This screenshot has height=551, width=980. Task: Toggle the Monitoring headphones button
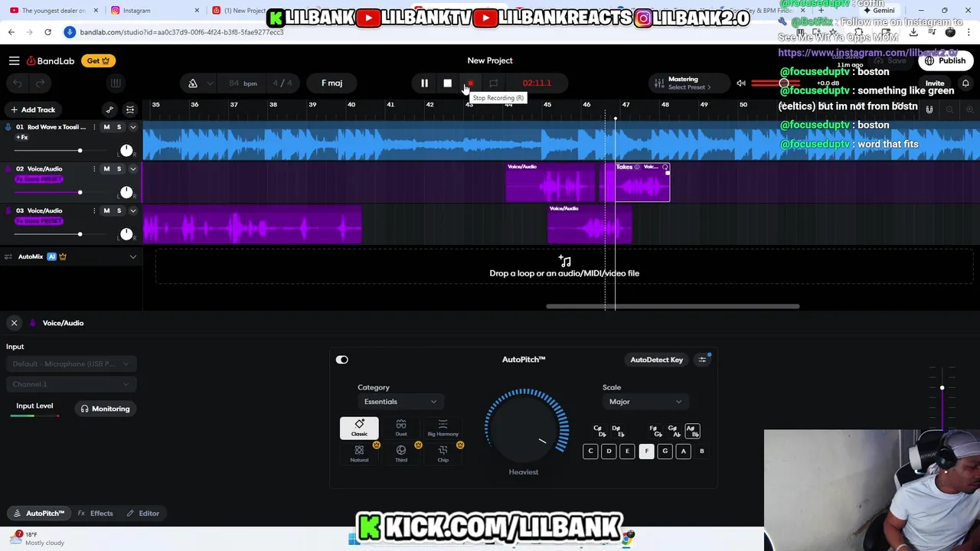(105, 409)
